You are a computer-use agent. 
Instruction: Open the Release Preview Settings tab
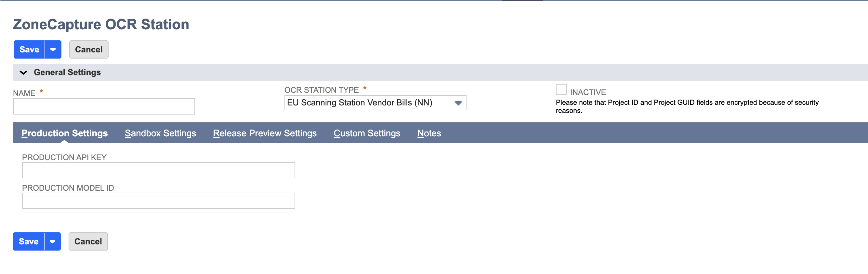point(265,133)
